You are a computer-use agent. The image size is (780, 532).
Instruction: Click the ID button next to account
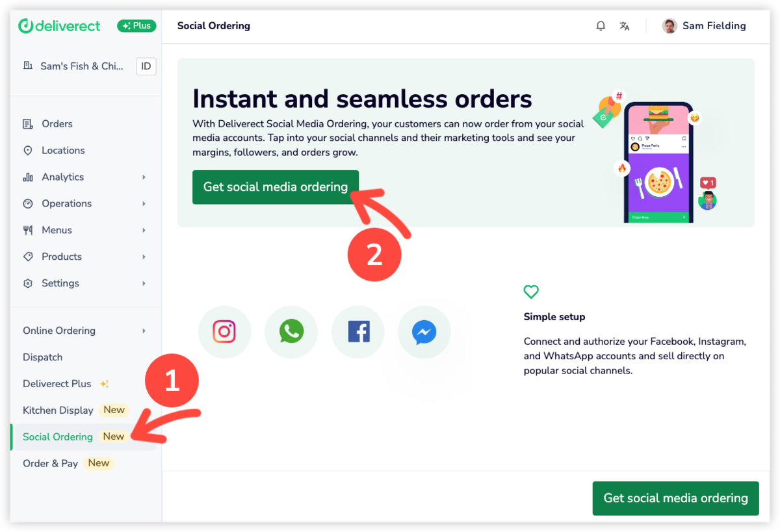[146, 66]
